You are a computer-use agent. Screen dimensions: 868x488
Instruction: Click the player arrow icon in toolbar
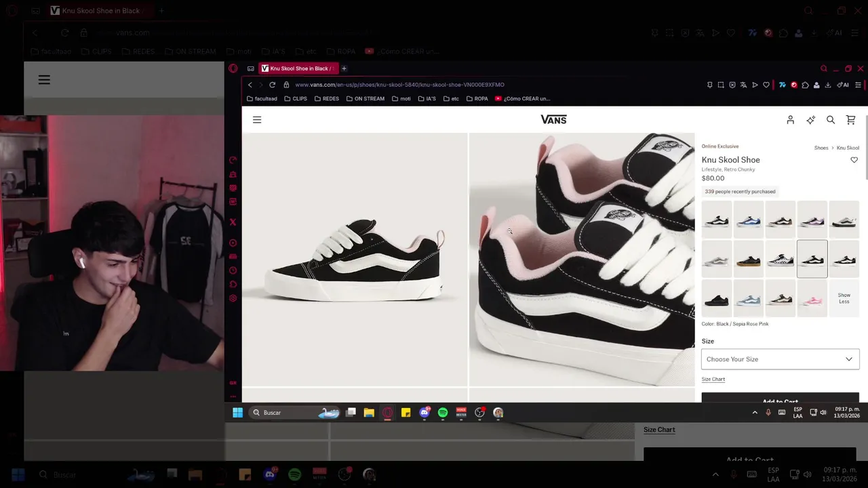pos(755,85)
